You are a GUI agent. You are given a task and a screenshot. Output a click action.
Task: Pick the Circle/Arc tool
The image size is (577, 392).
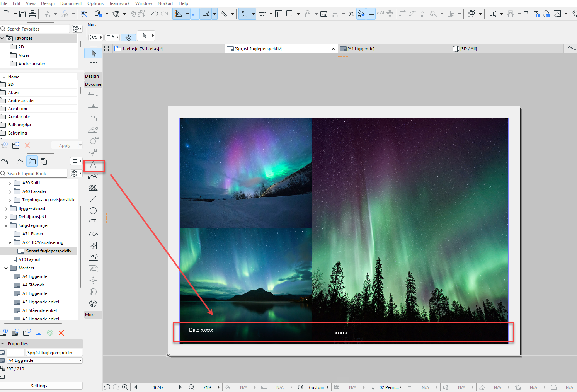coord(93,211)
